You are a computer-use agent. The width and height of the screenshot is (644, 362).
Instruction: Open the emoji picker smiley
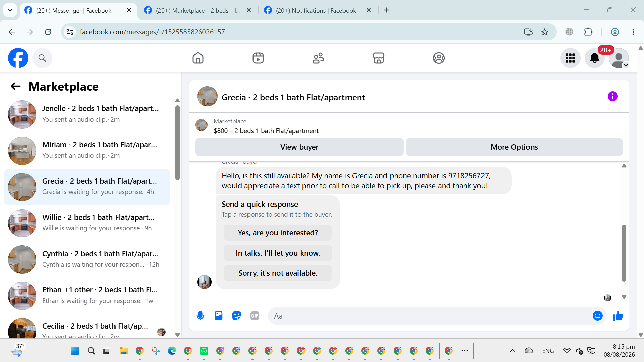click(598, 316)
